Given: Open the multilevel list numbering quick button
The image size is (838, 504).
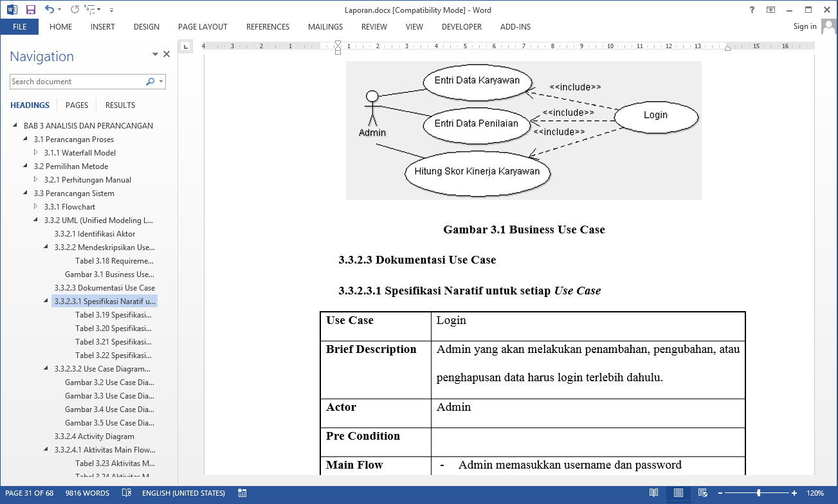Looking at the screenshot, I should click(x=93, y=10).
